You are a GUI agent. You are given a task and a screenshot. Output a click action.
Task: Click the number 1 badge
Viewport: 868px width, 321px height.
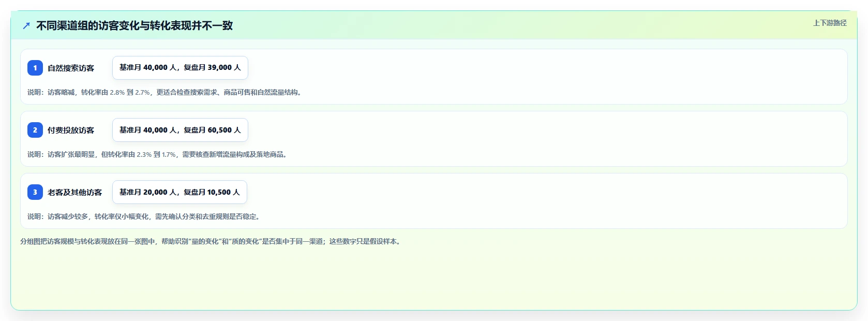coord(35,68)
